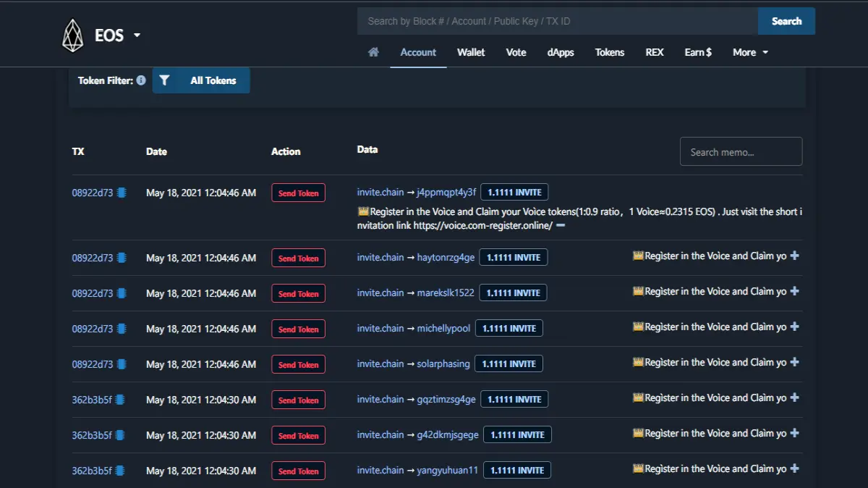This screenshot has height=488, width=868.
Task: Click block icon in the g42dkmjsgege row
Action: tap(120, 435)
